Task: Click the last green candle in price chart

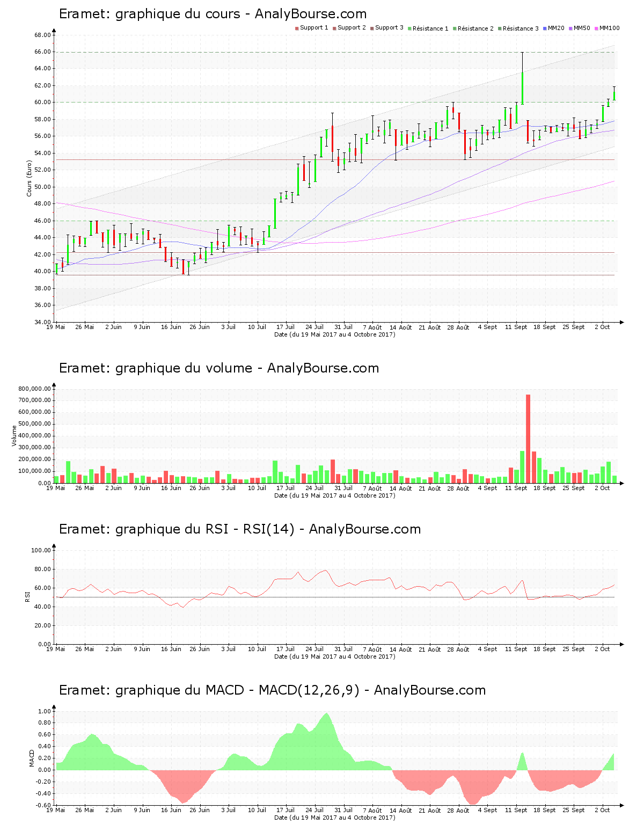Action: pos(614,93)
